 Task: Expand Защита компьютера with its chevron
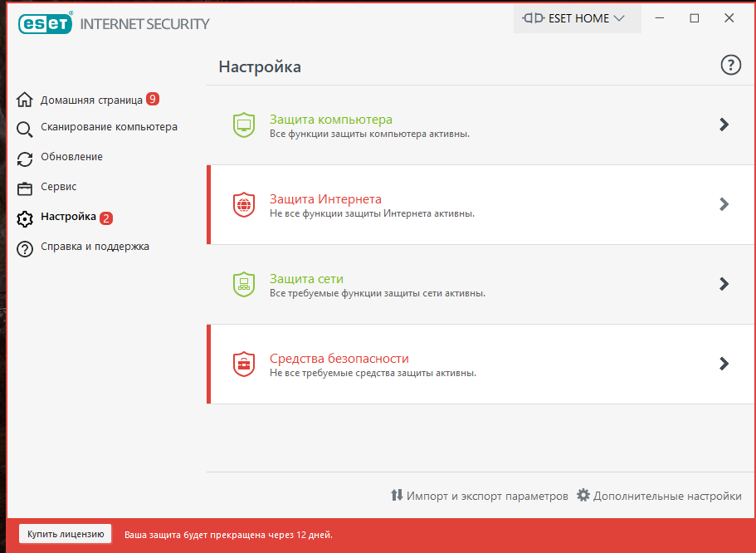[724, 125]
